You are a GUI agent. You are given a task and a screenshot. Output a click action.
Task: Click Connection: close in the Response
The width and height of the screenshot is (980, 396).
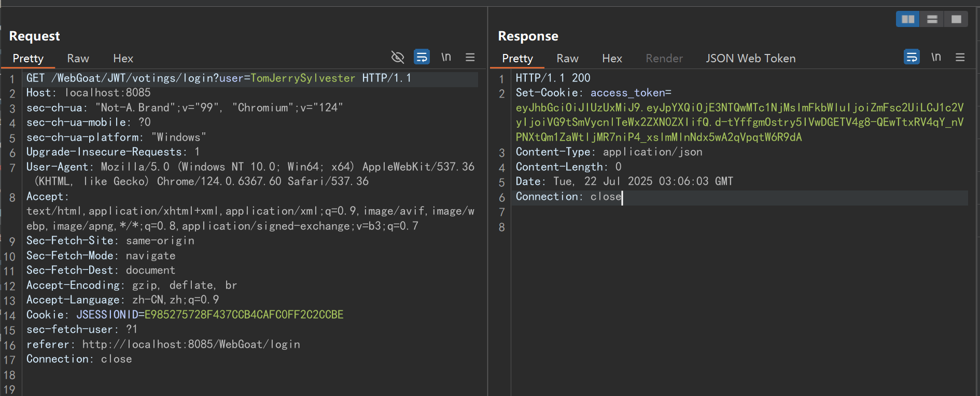569,196
